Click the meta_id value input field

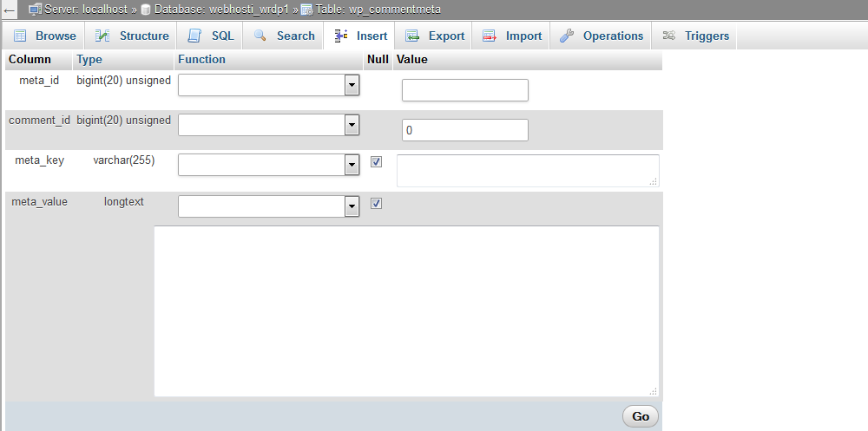[x=464, y=90]
